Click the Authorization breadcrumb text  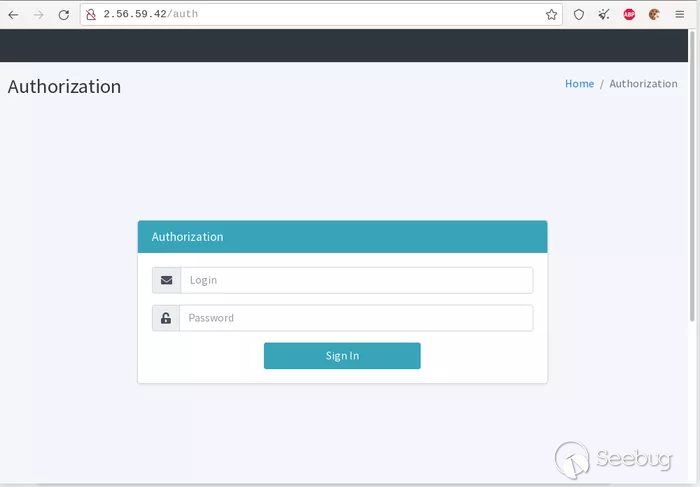pos(643,84)
